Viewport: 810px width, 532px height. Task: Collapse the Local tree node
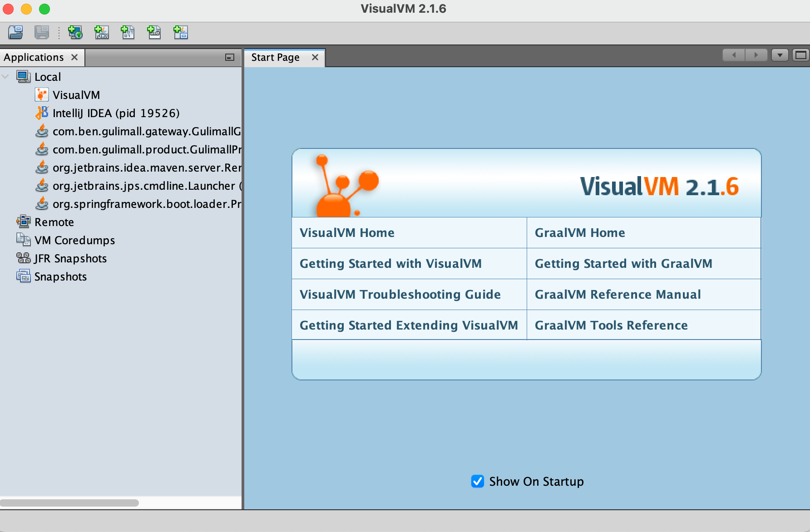[x=5, y=77]
